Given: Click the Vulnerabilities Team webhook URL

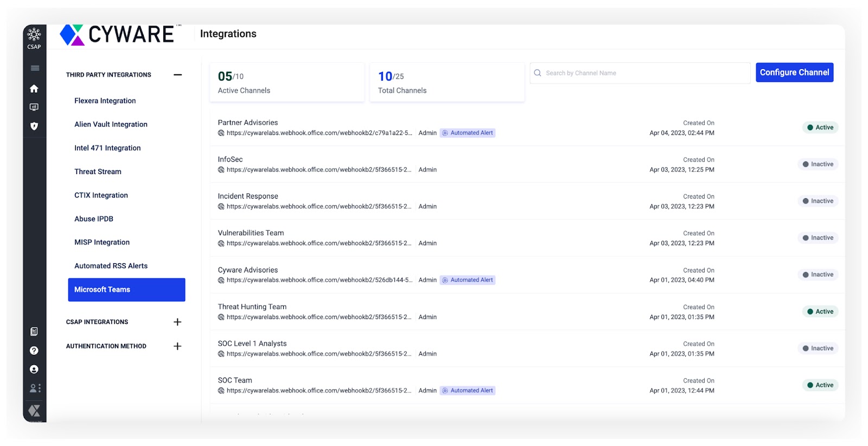Looking at the screenshot, I should (x=319, y=244).
